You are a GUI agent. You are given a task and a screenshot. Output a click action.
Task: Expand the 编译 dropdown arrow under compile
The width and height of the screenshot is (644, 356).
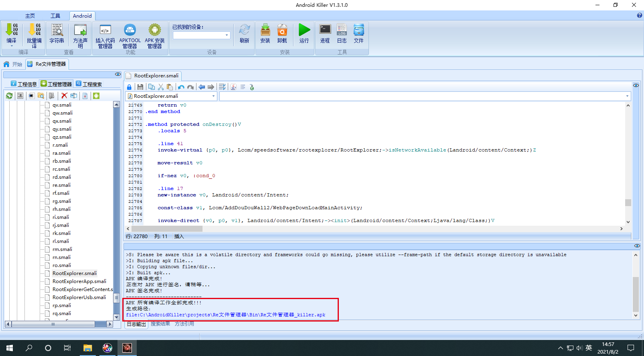coord(12,46)
